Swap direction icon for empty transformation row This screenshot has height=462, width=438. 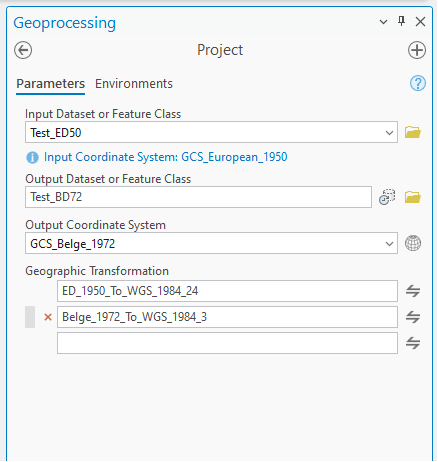click(413, 343)
